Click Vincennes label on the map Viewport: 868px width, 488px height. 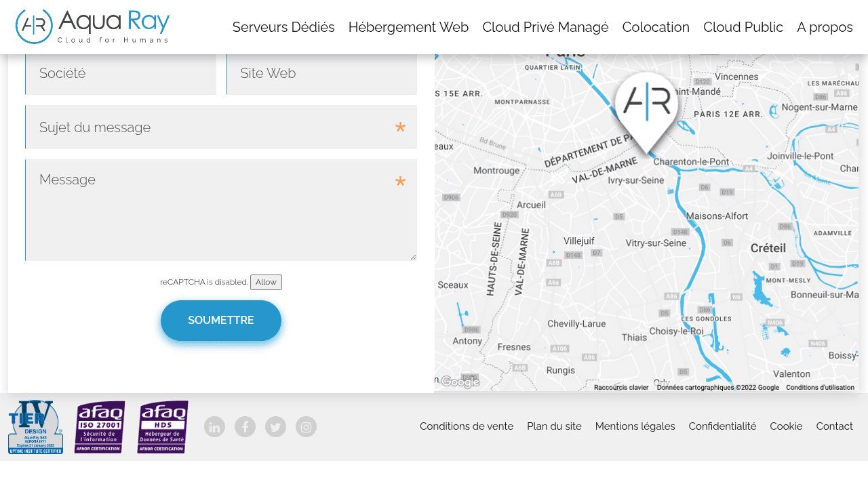(x=736, y=77)
